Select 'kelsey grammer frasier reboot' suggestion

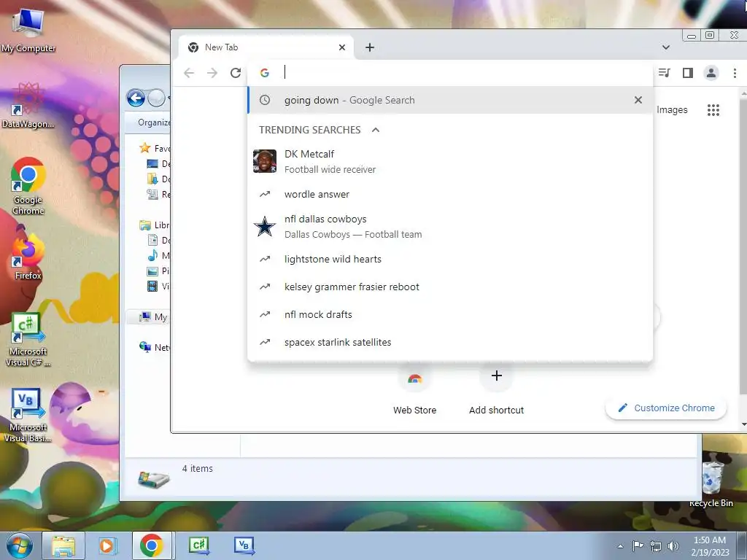coord(449,287)
